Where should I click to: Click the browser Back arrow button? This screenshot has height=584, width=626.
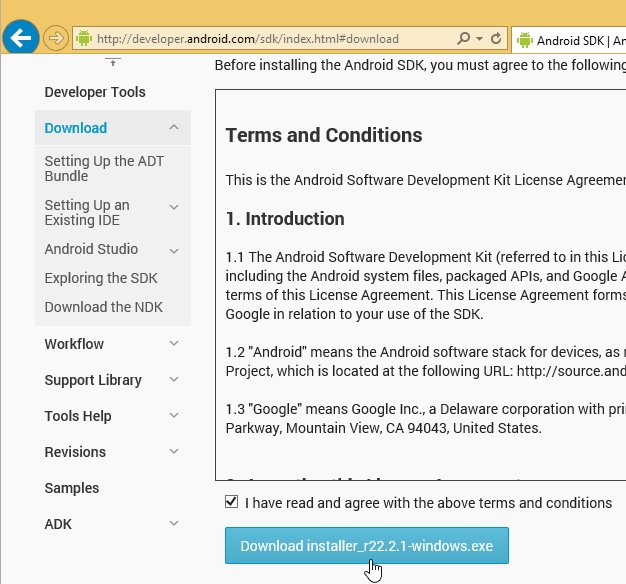[x=21, y=38]
